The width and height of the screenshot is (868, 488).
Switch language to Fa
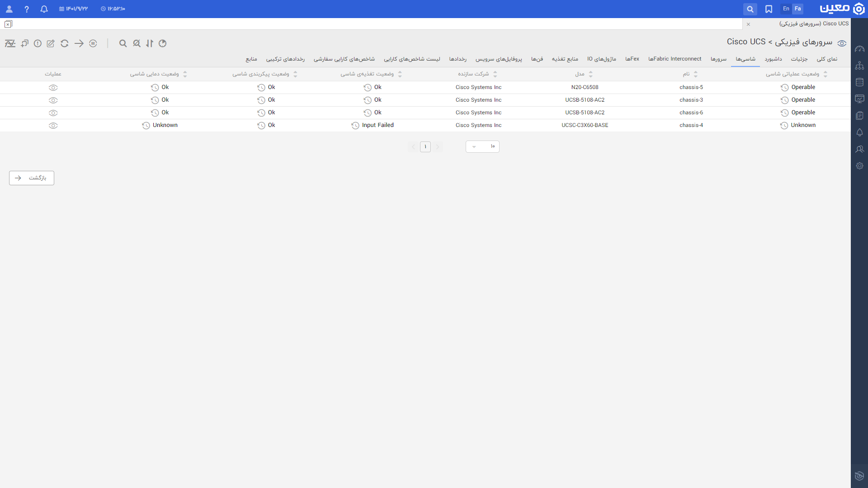pos(798,9)
